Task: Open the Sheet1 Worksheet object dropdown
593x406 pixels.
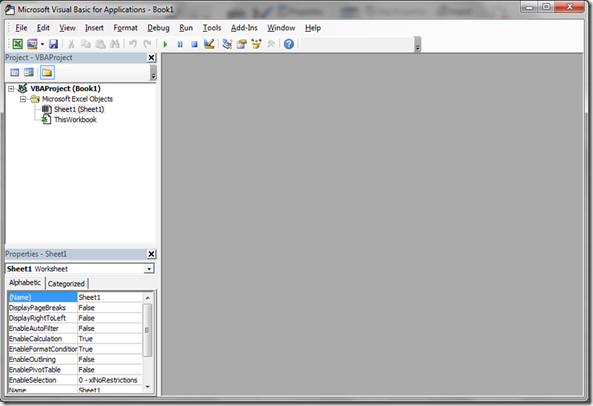Action: pos(149,269)
